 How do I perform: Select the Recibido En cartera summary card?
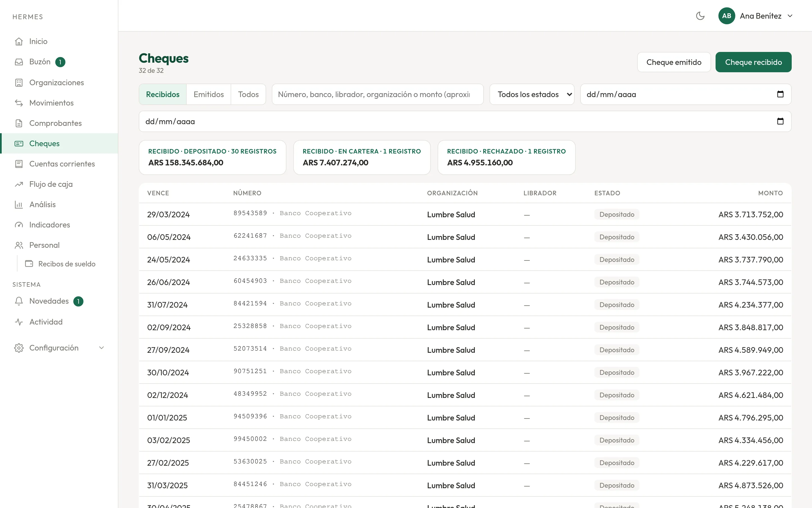point(362,157)
